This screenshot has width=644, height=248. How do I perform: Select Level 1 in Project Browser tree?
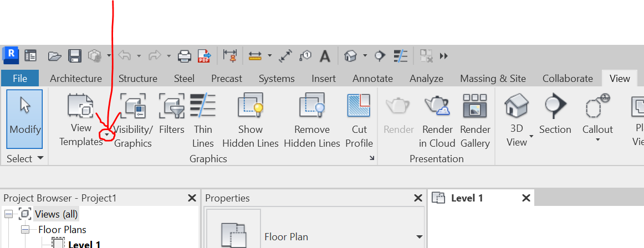[84, 244]
